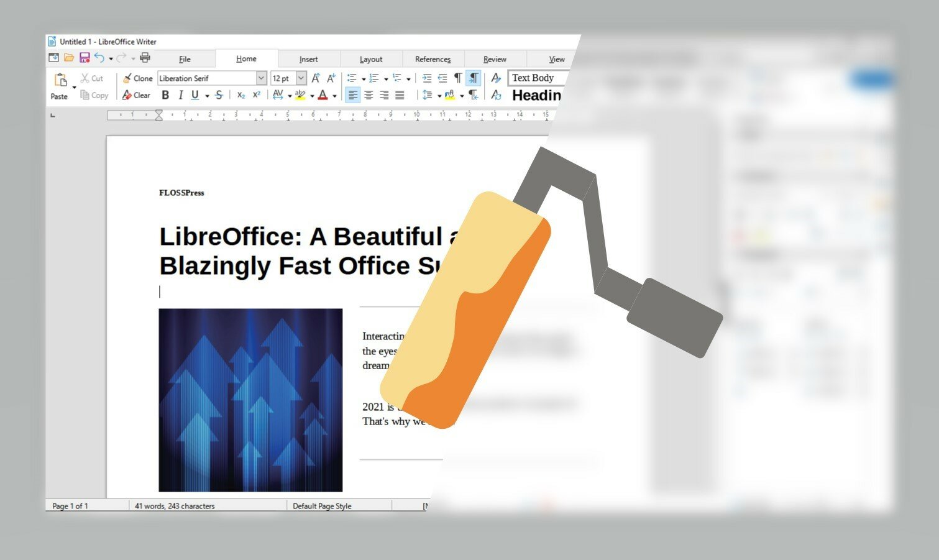Toggle Underline formatting

(195, 95)
